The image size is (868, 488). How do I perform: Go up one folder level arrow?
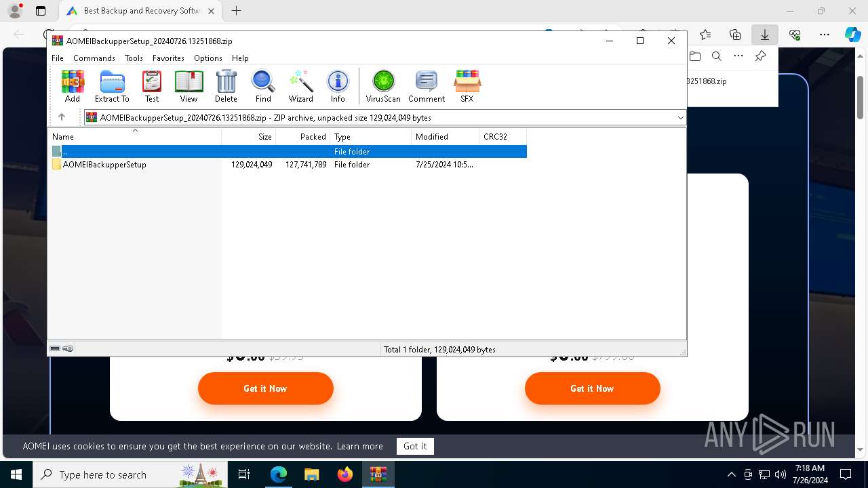(x=62, y=117)
